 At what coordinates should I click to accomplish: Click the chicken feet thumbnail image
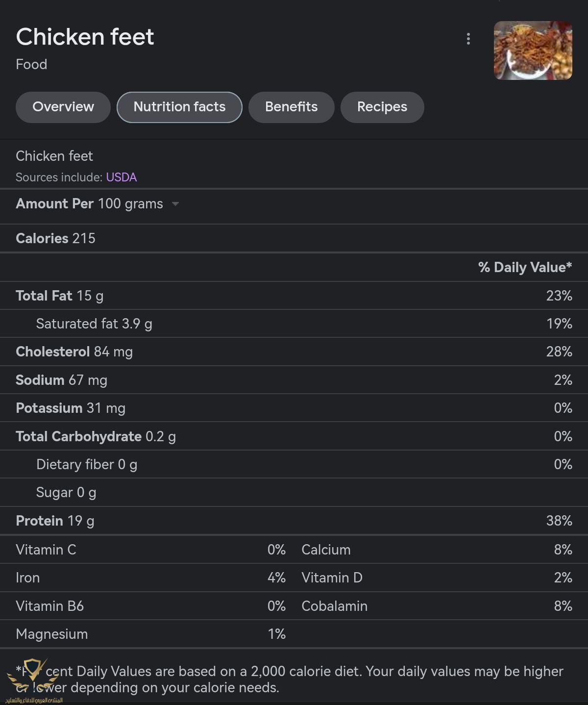(x=533, y=50)
